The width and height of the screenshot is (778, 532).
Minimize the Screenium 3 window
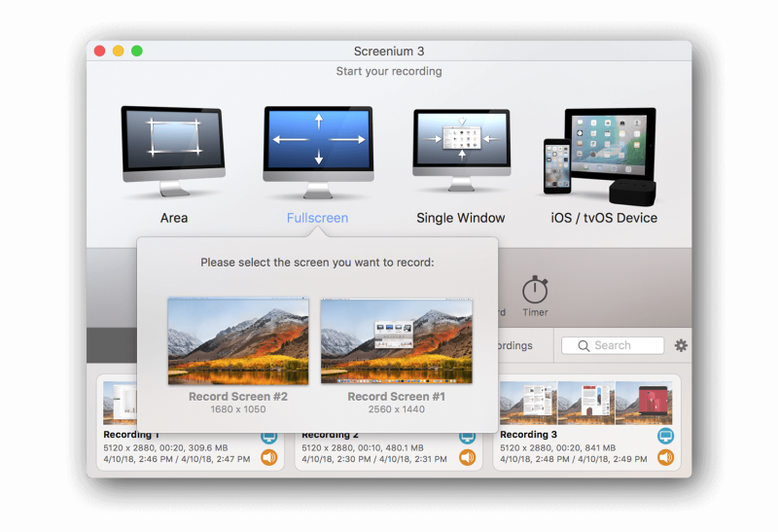click(118, 51)
